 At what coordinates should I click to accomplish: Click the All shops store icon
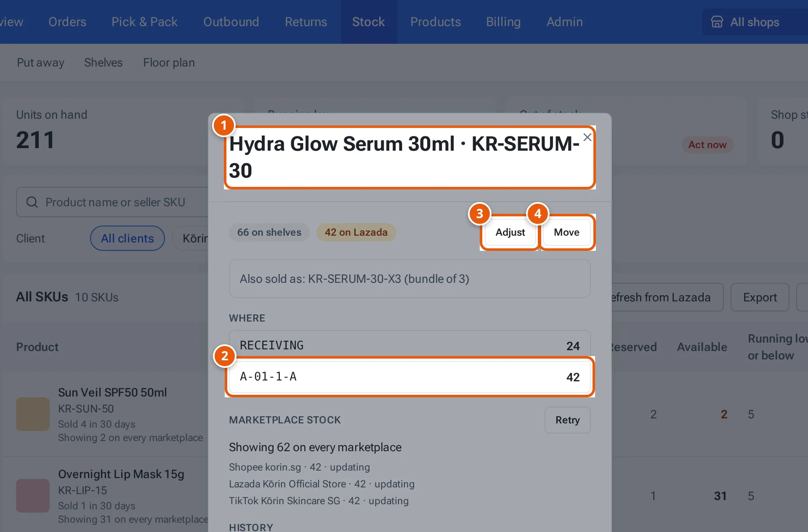tap(717, 22)
